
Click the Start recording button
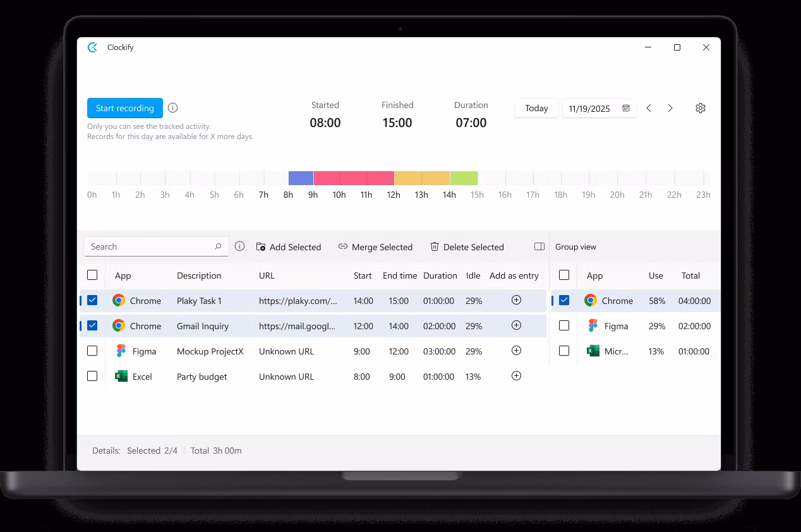tap(124, 108)
